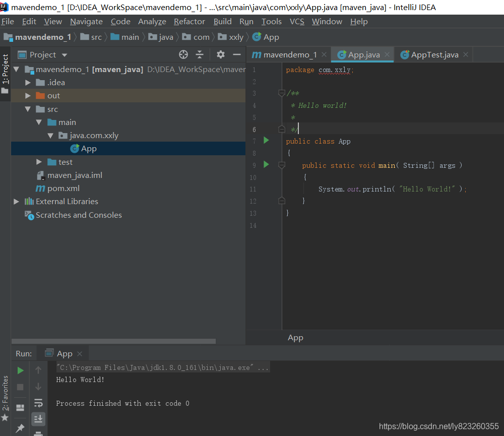Click the Collapse All icon in Project panel
The width and height of the screenshot is (504, 436).
point(200,54)
